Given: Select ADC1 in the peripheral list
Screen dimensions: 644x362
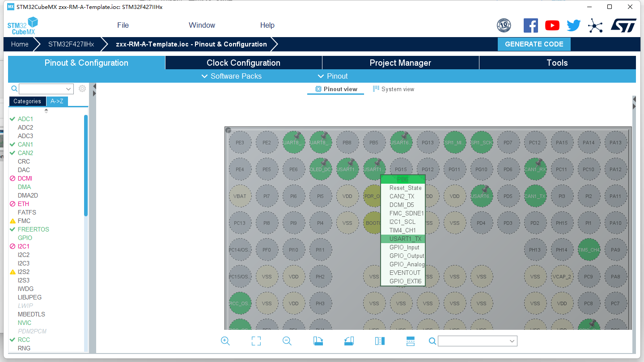Looking at the screenshot, I should (25, 119).
